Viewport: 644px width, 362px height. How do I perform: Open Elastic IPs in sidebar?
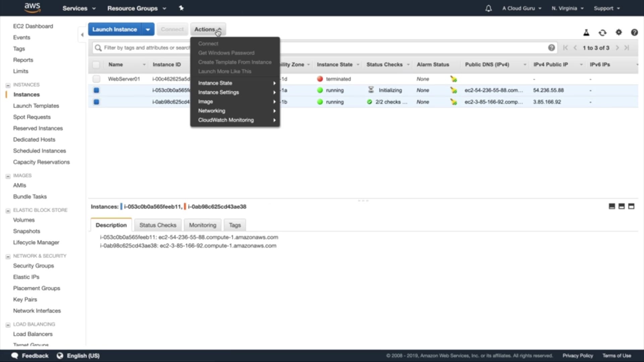click(26, 277)
